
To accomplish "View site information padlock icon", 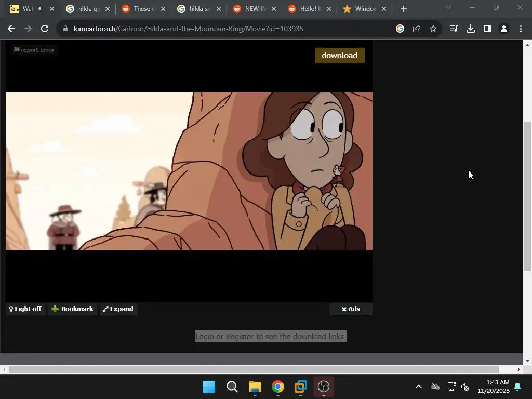I will [x=65, y=29].
